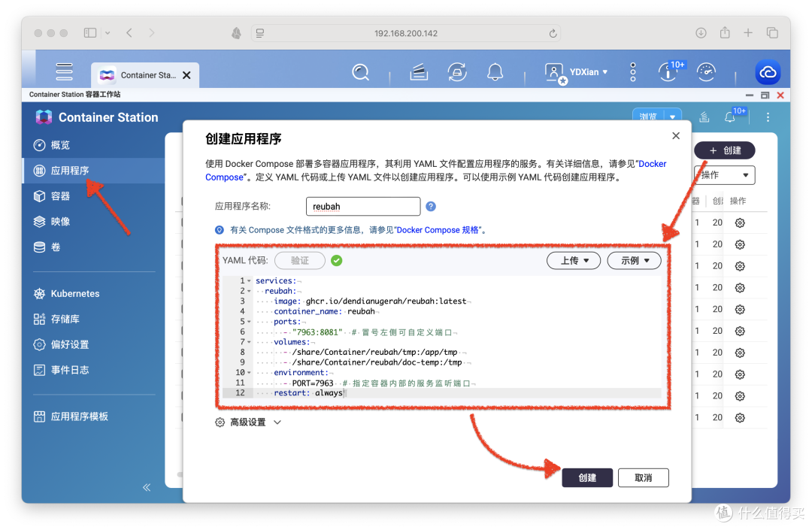Open 偏好设置 in the sidebar

(93, 344)
